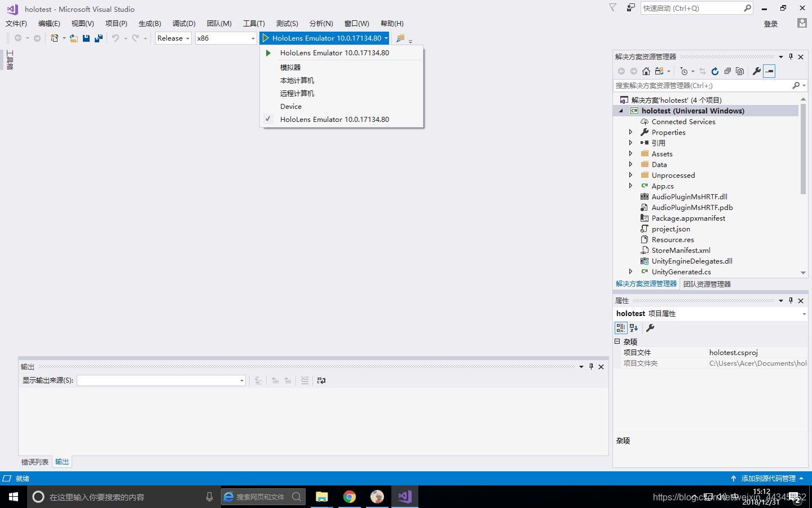Open File Explorer from the taskbar
812x508 pixels.
click(322, 497)
